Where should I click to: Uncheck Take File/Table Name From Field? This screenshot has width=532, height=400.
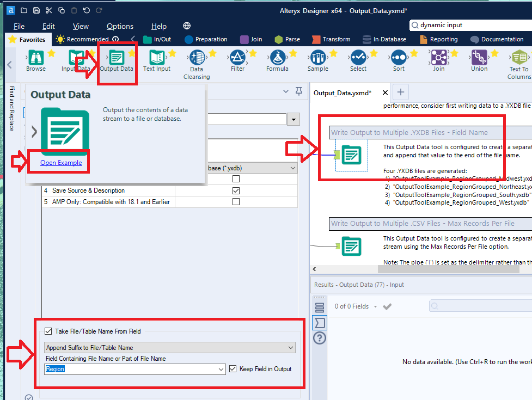(48, 330)
